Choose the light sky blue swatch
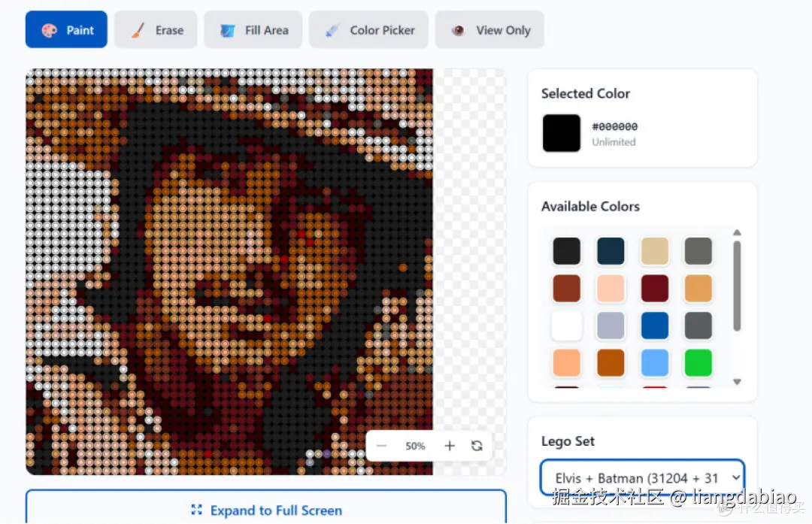The image size is (812, 524). coord(655,363)
